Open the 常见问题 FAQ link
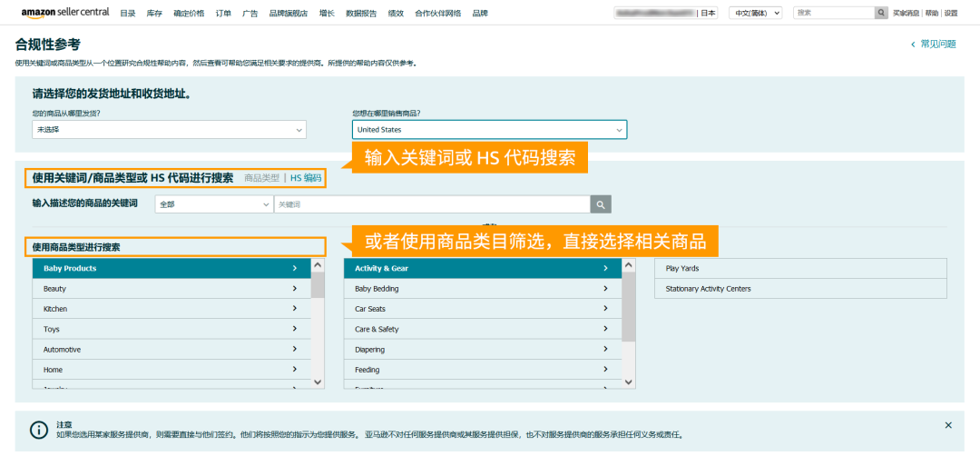The width and height of the screenshot is (980, 466). [934, 44]
